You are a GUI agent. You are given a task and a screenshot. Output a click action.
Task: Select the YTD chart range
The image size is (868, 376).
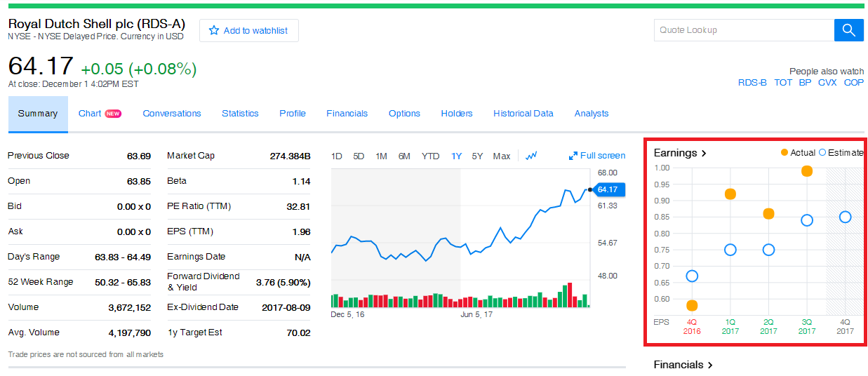coord(430,156)
